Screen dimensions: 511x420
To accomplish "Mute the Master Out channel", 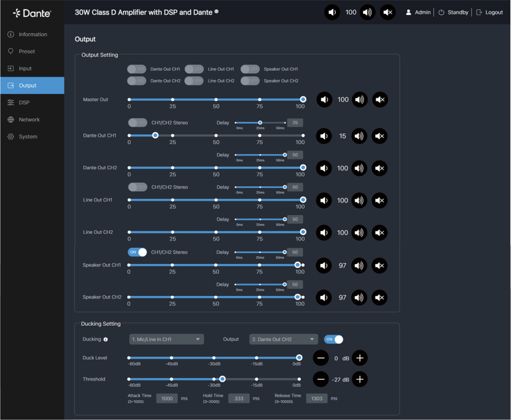I will pos(380,100).
